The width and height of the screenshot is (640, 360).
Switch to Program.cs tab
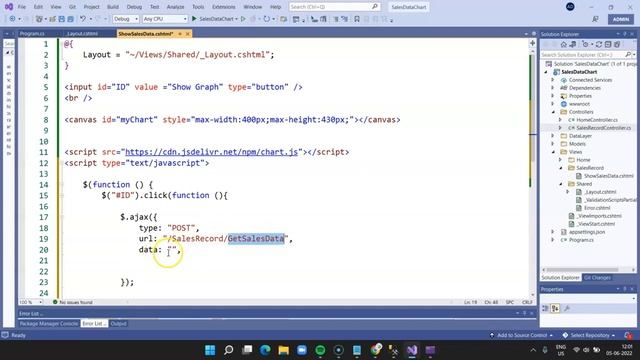(32, 34)
